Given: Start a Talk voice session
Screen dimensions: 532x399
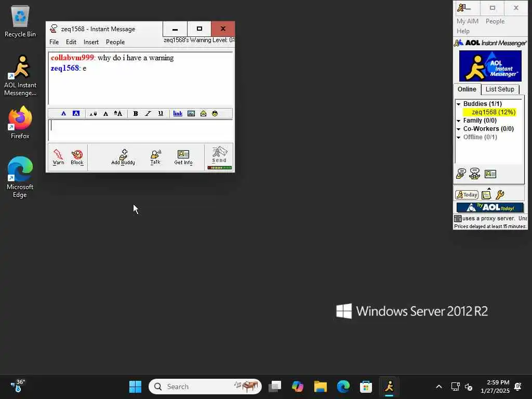Looking at the screenshot, I should (155, 157).
